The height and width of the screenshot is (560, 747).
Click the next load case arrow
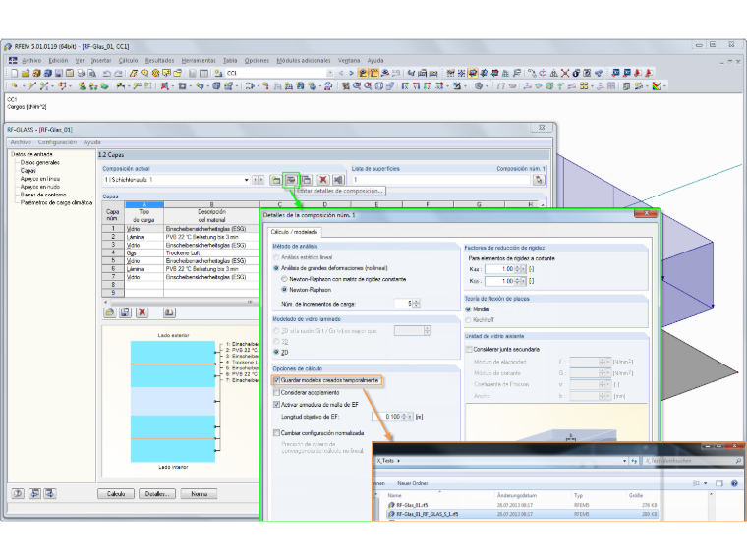click(352, 73)
